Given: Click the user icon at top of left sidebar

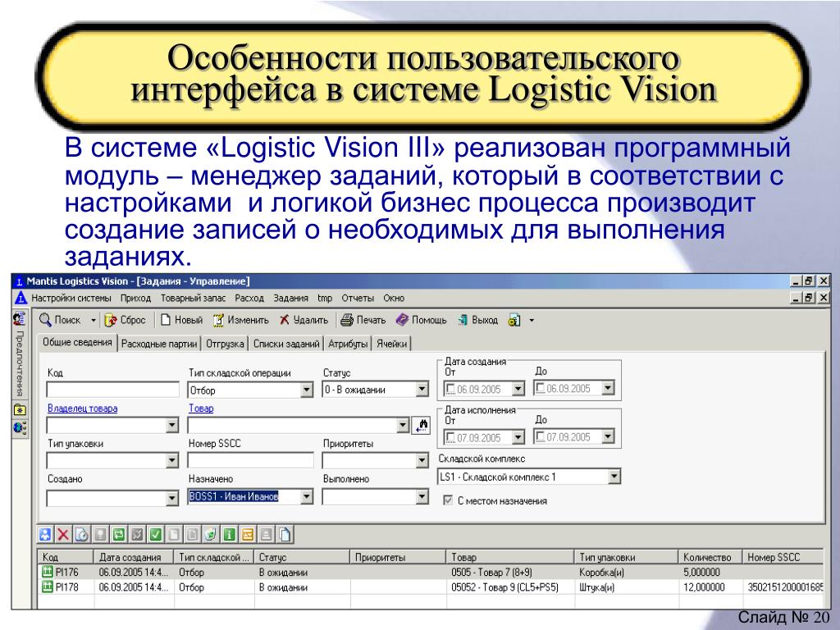Looking at the screenshot, I should click(20, 319).
